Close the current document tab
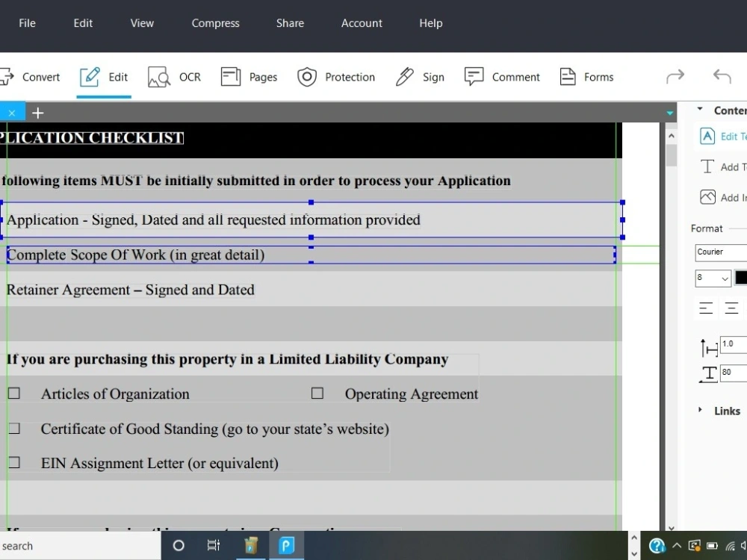Image resolution: width=747 pixels, height=560 pixels. coord(12,113)
